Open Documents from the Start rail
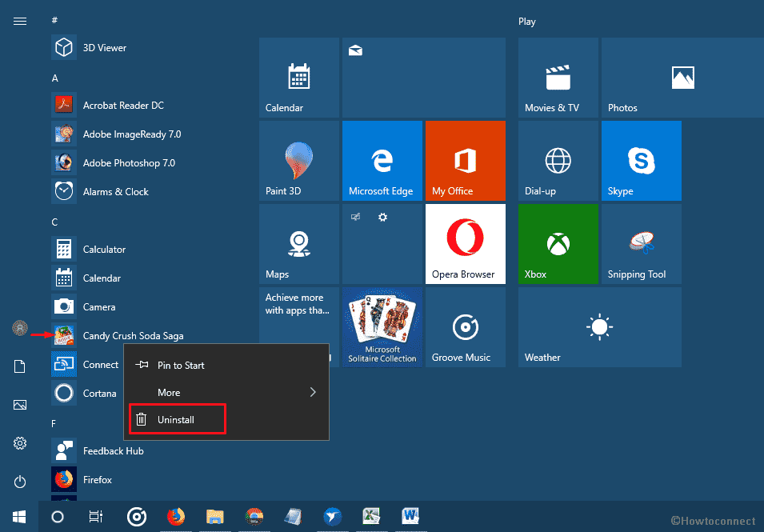The height and width of the screenshot is (532, 764). (x=20, y=366)
